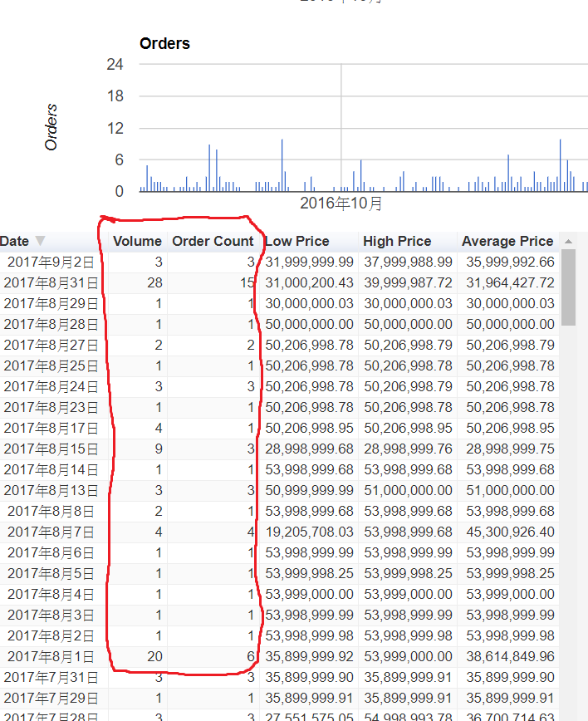Image resolution: width=588 pixels, height=721 pixels.
Task: Select the date cell 2017年8月29日
Action: [x=51, y=303]
